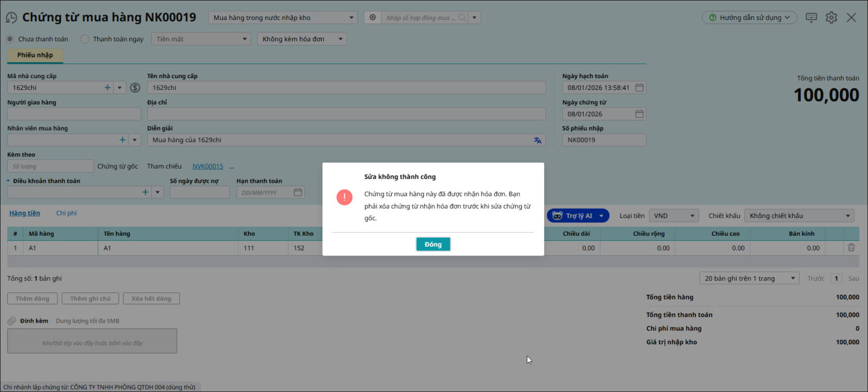The width and height of the screenshot is (868, 392).
Task: Open Chiết khấu type dropdown
Action: 799,216
